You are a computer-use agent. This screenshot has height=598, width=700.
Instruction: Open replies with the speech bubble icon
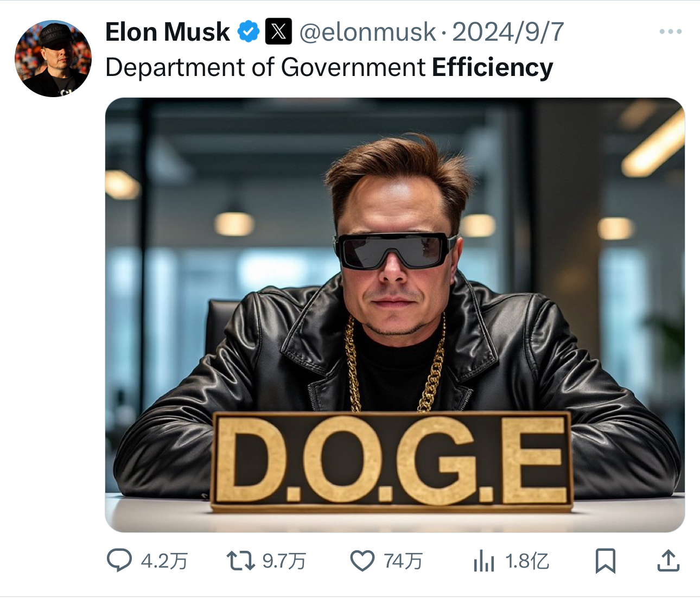pyautogui.click(x=119, y=561)
